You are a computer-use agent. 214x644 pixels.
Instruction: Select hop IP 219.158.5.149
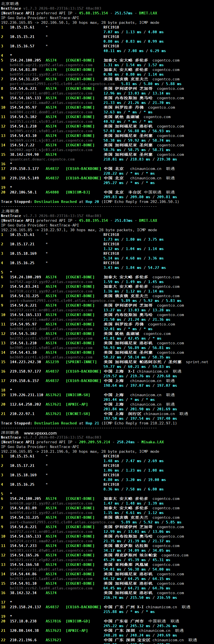pyautogui.click(x=24, y=178)
